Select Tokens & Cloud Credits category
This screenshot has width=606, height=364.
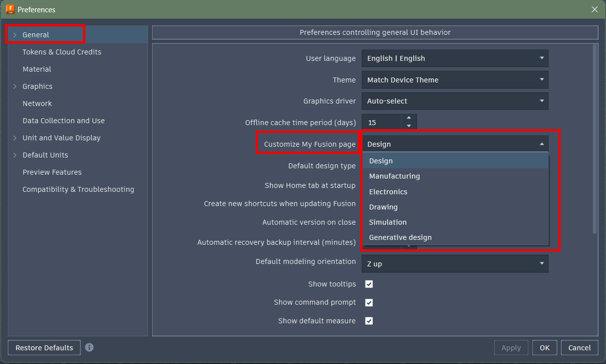(62, 52)
